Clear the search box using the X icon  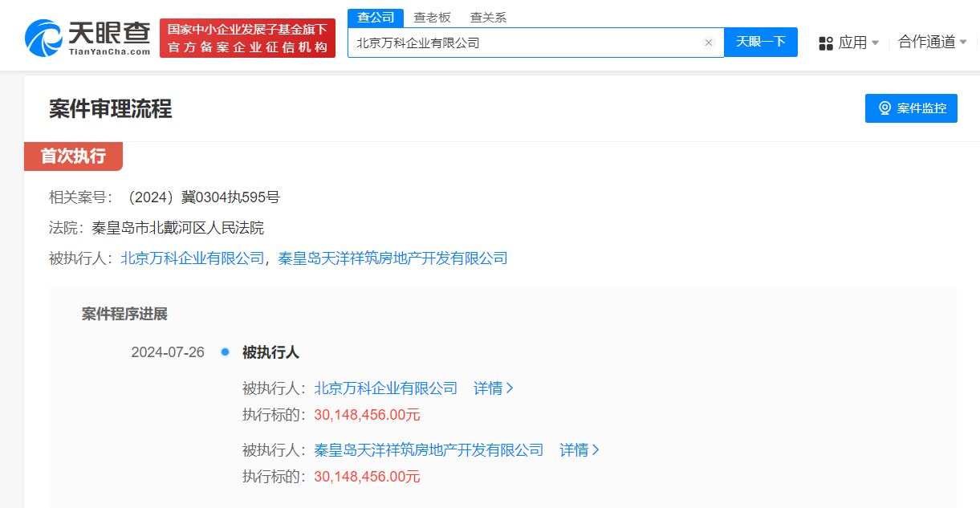click(708, 43)
